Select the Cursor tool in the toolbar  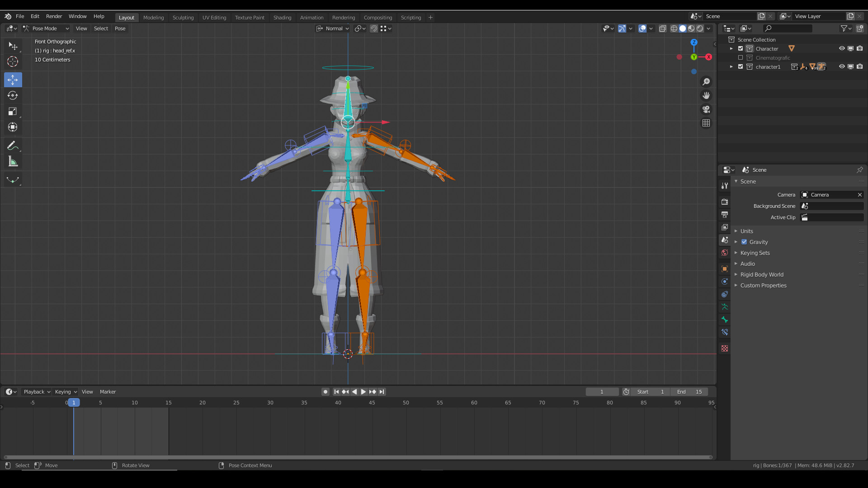coord(13,61)
